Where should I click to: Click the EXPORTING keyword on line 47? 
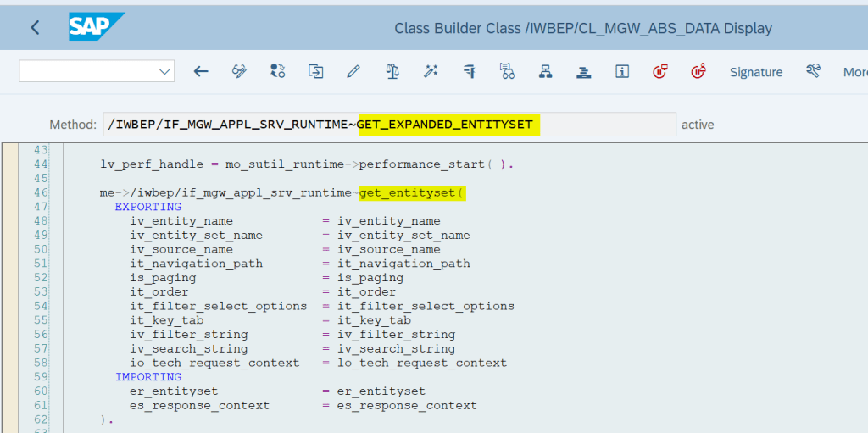tap(148, 207)
